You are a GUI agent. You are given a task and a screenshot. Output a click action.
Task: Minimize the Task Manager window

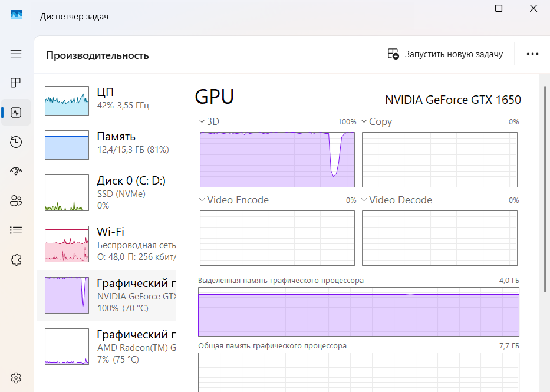(x=465, y=8)
